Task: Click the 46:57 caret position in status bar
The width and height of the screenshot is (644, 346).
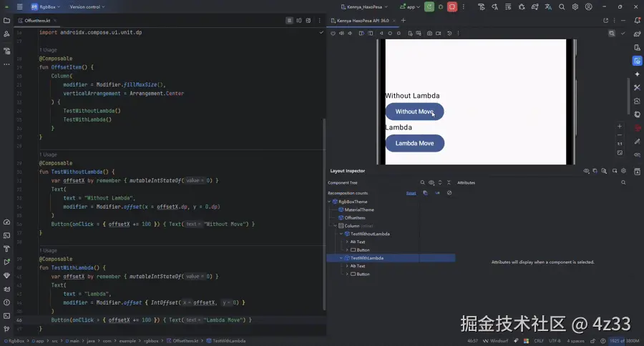Action: pyautogui.click(x=472, y=341)
